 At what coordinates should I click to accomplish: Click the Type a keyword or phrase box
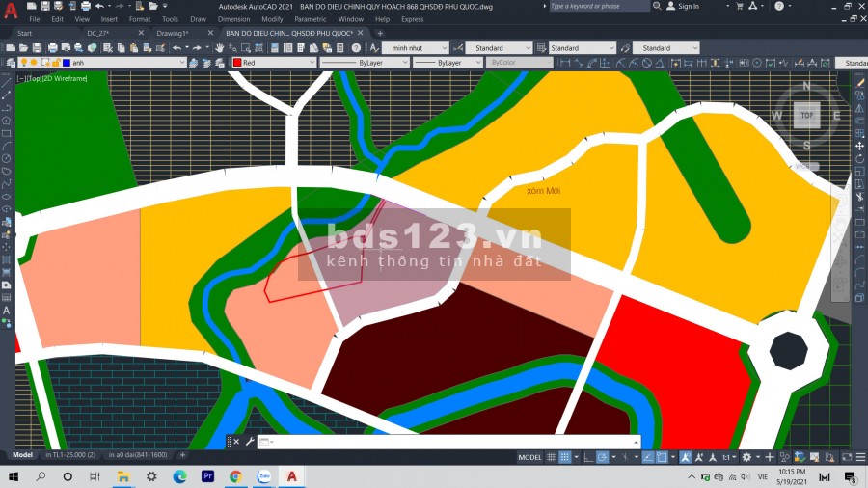tap(598, 6)
